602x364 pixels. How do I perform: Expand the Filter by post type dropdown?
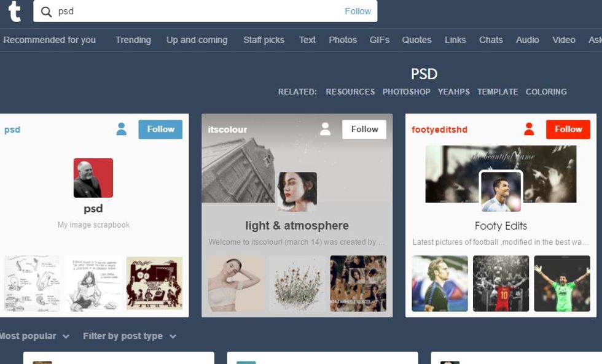tap(130, 336)
